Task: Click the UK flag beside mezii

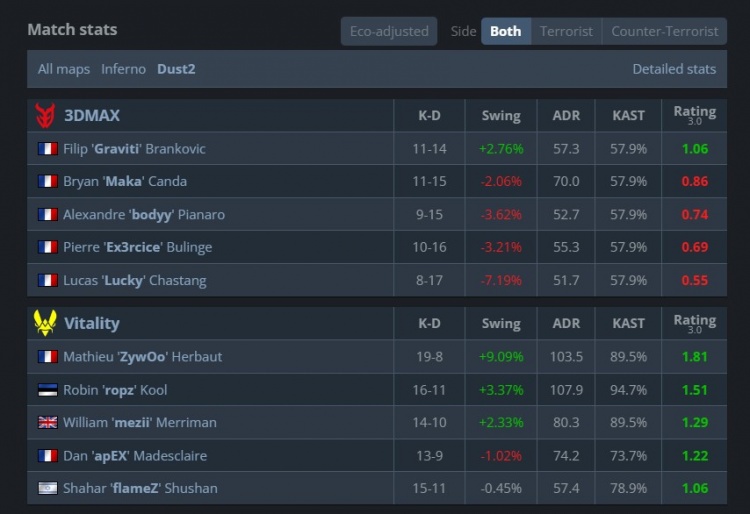Action: [x=47, y=423]
